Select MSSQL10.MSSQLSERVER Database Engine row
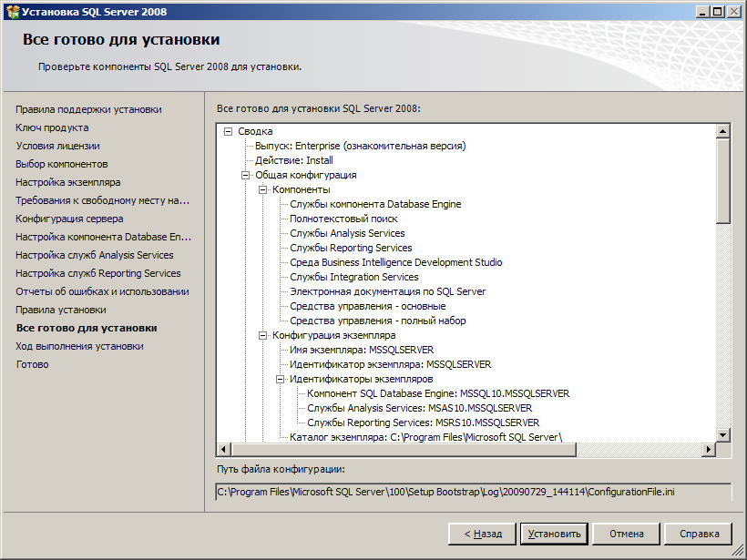 [438, 393]
